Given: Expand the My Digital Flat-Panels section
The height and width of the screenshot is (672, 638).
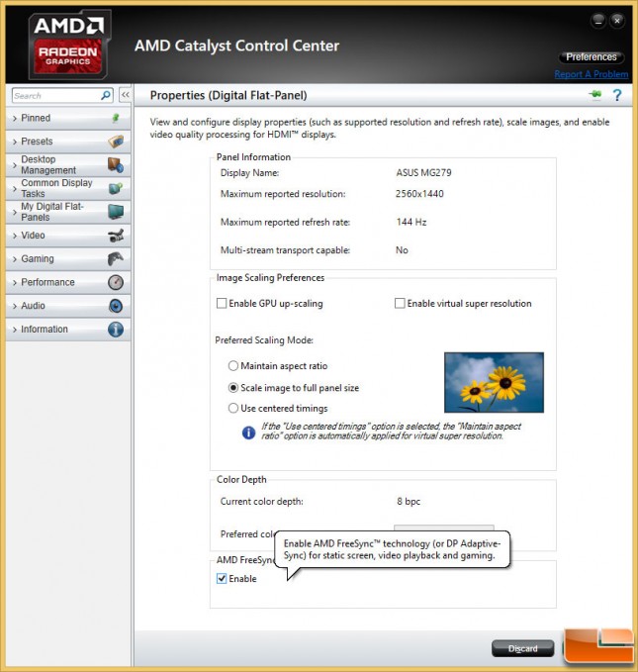Looking at the screenshot, I should point(68,212).
